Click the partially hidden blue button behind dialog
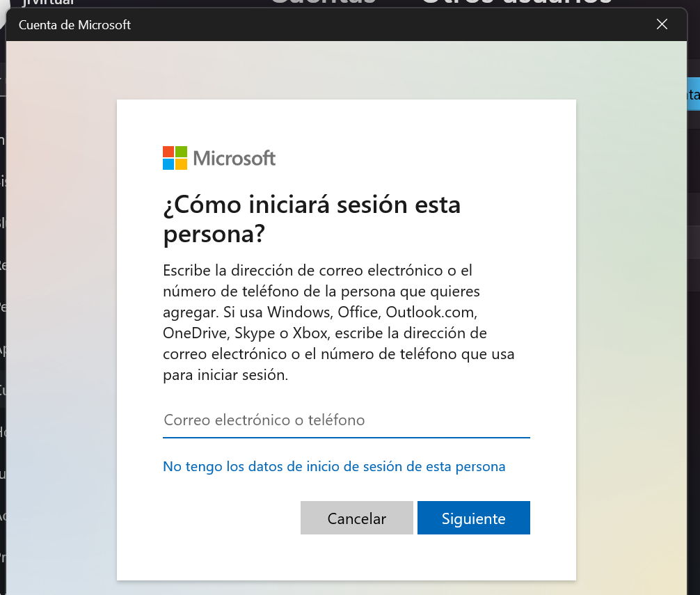Viewport: 700px width, 595px height. click(x=692, y=94)
